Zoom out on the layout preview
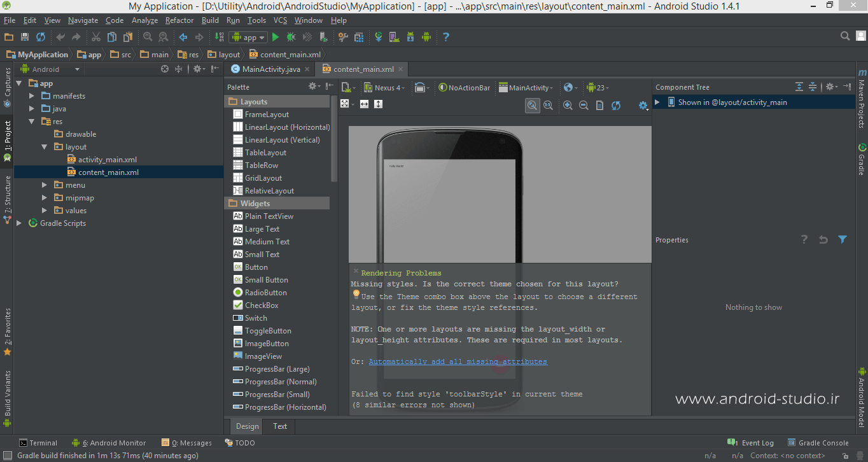 pos(584,106)
